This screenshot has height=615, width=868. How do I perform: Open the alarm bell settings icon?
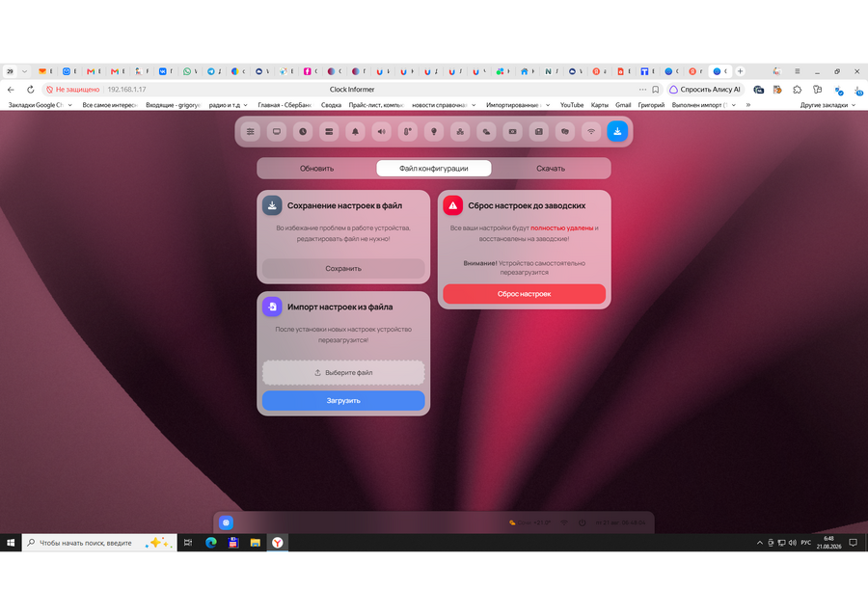[x=355, y=132]
